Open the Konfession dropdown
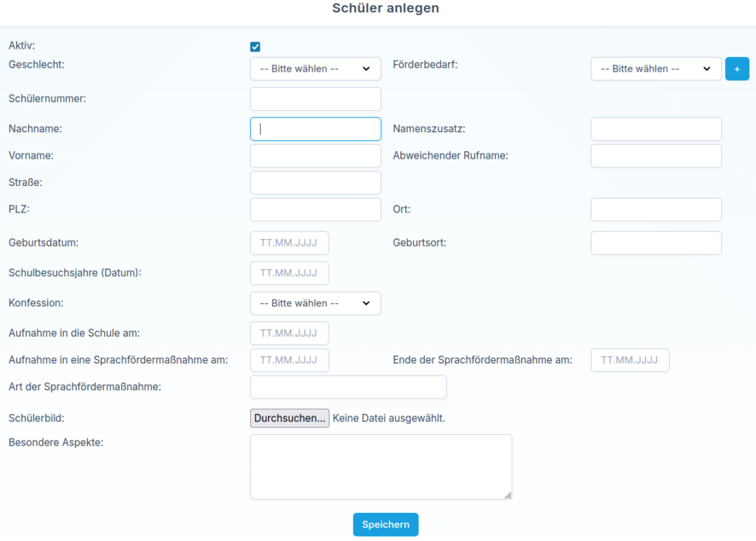The height and width of the screenshot is (541, 756). pos(315,303)
